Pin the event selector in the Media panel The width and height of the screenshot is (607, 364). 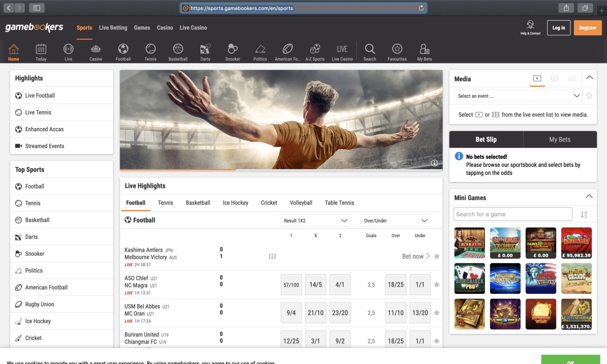(x=589, y=96)
